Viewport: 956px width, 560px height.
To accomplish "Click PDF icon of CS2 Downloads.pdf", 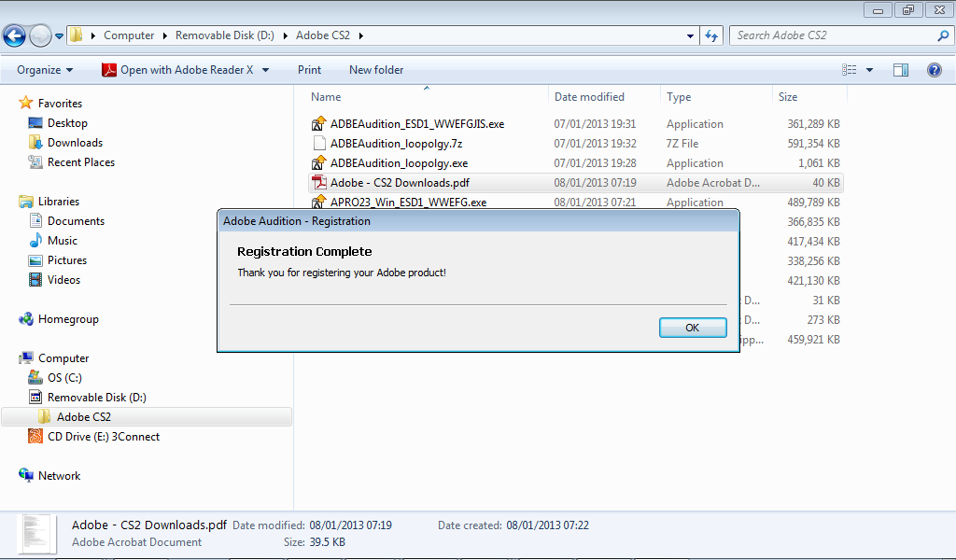I will (319, 182).
